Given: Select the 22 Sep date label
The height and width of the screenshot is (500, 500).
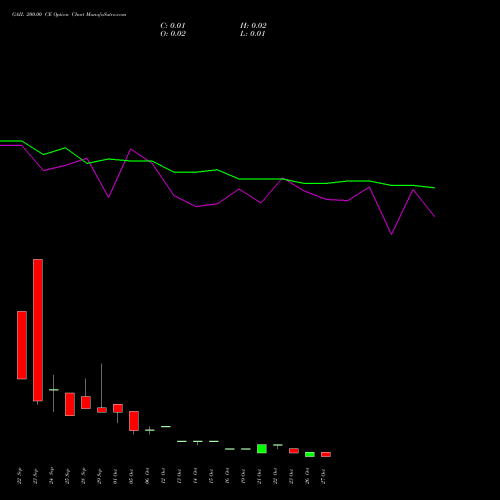Looking at the screenshot, I should [19, 476].
